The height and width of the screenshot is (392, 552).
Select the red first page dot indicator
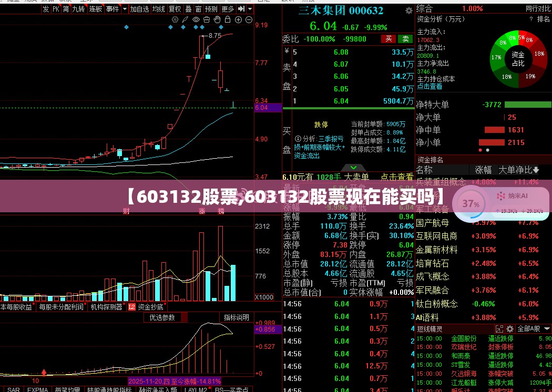coord(480,150)
